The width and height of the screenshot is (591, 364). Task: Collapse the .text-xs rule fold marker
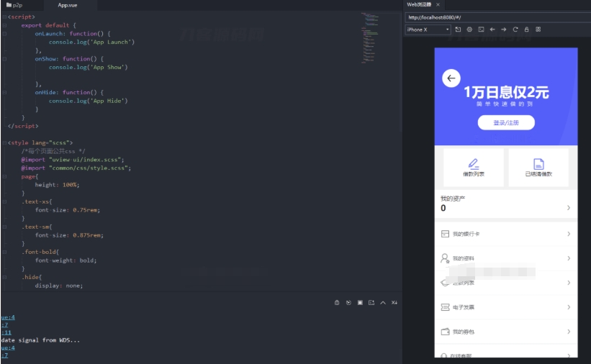tap(4, 201)
